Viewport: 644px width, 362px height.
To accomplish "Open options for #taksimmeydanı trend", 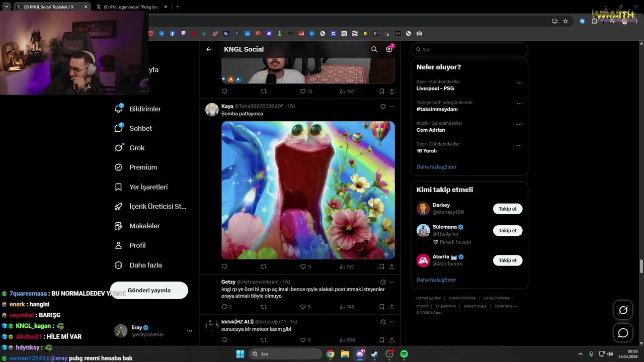I will click(x=519, y=104).
